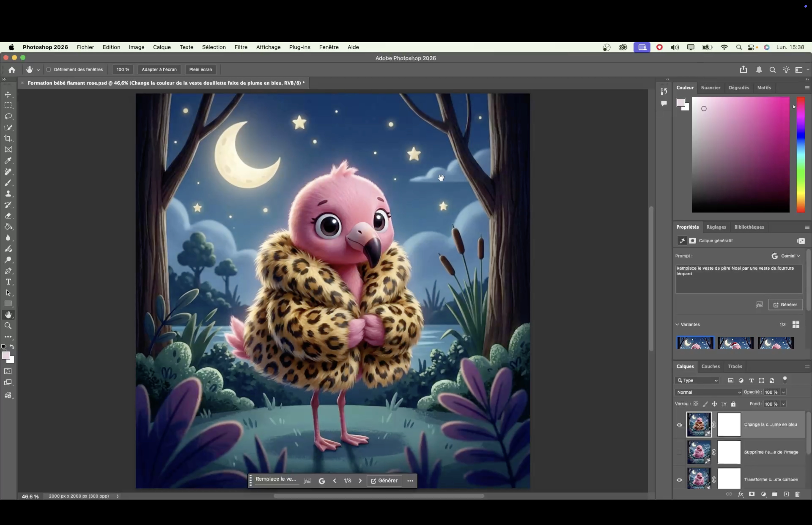
Task: Hide the 'Change la c...ume en bleu' layer
Action: [679, 425]
